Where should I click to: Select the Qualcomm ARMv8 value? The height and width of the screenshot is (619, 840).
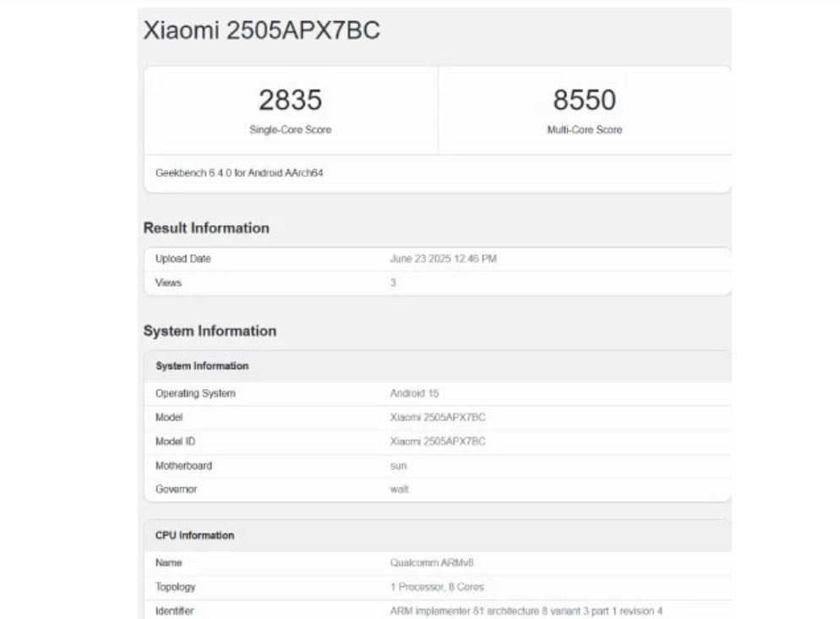[432, 562]
